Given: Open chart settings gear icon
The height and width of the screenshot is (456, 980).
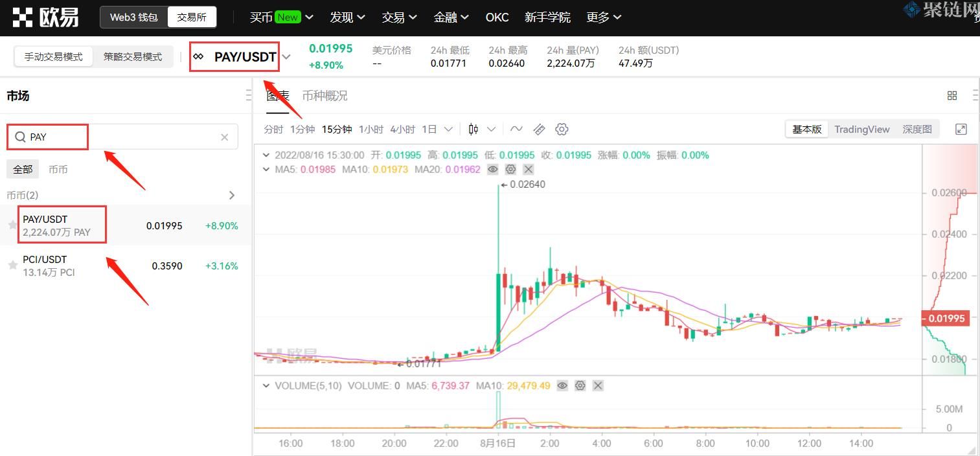Looking at the screenshot, I should click(x=562, y=129).
